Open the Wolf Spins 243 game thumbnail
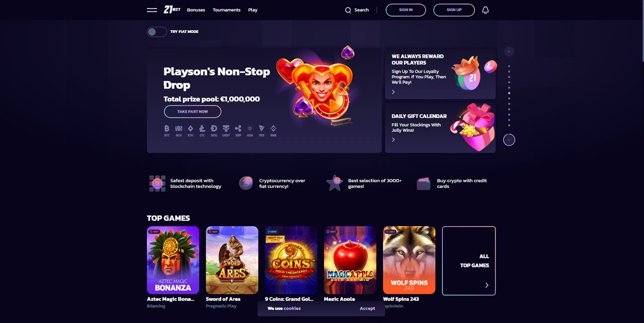Image resolution: width=644 pixels, height=323 pixels. 409,260
